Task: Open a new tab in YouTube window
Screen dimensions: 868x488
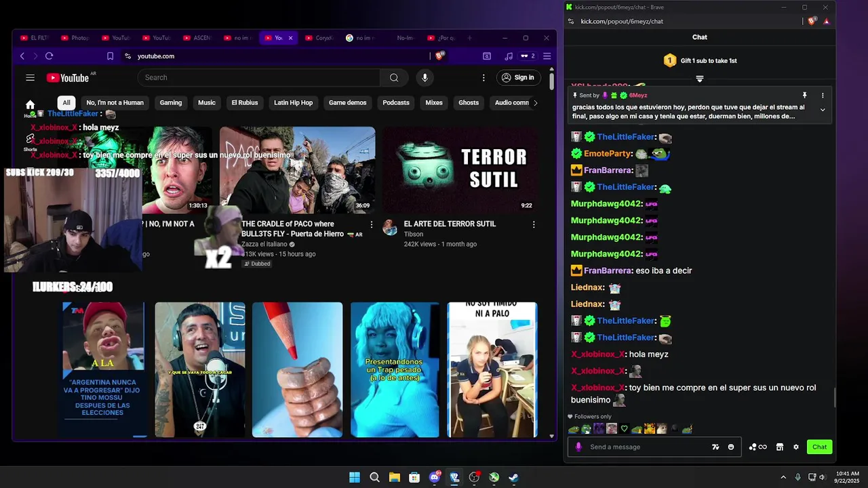Action: [469, 38]
